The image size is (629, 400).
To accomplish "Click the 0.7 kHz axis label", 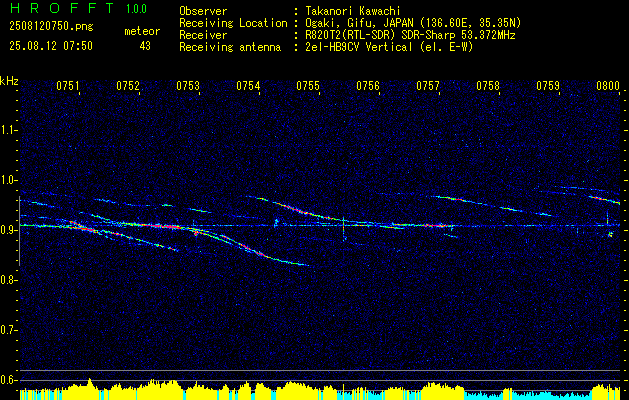I will click(9, 330).
